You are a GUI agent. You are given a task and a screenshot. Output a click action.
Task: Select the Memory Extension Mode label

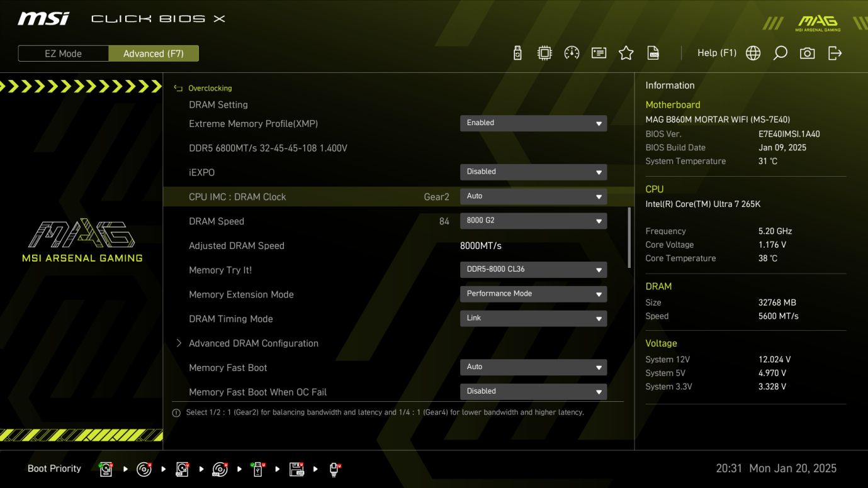point(241,294)
